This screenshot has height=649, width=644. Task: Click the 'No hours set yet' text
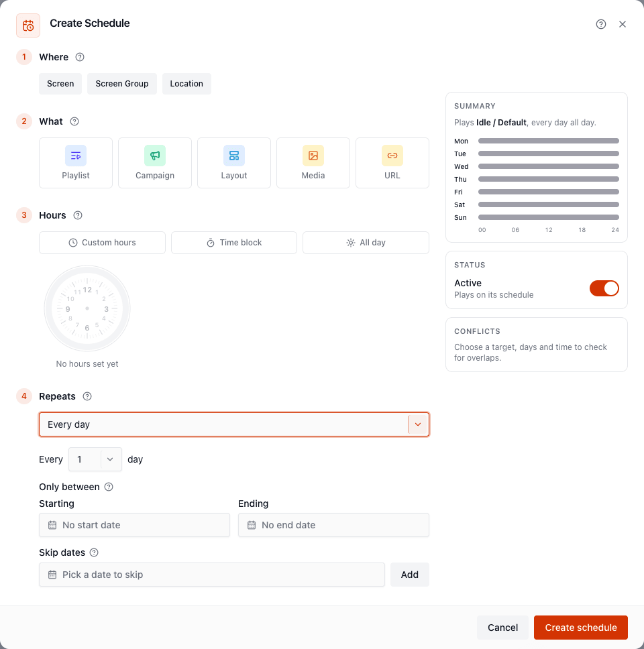point(87,364)
